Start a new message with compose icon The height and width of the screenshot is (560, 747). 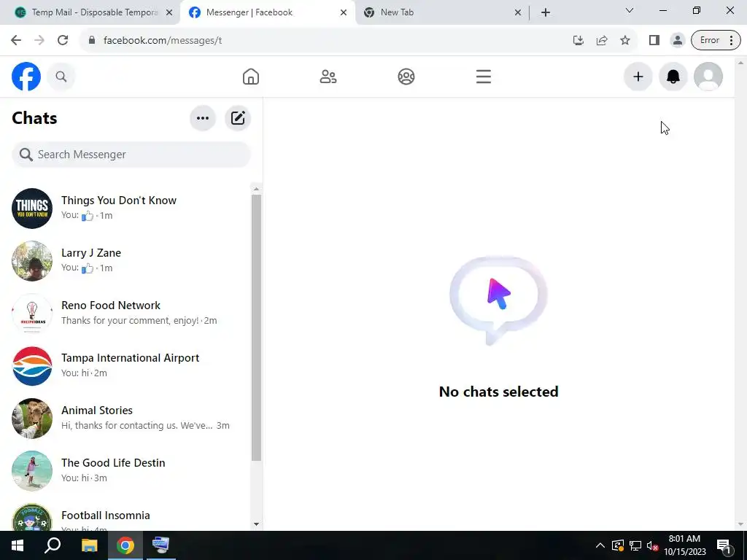click(238, 118)
